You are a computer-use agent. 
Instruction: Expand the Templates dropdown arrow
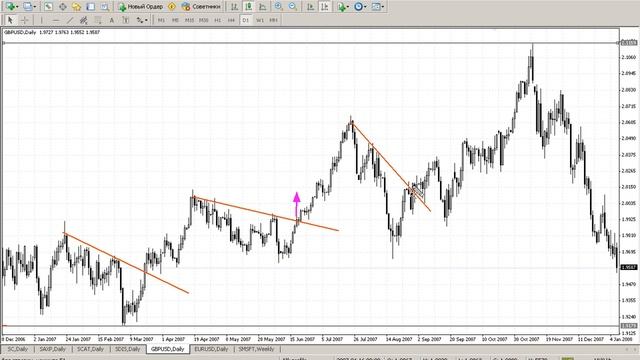tap(382, 7)
